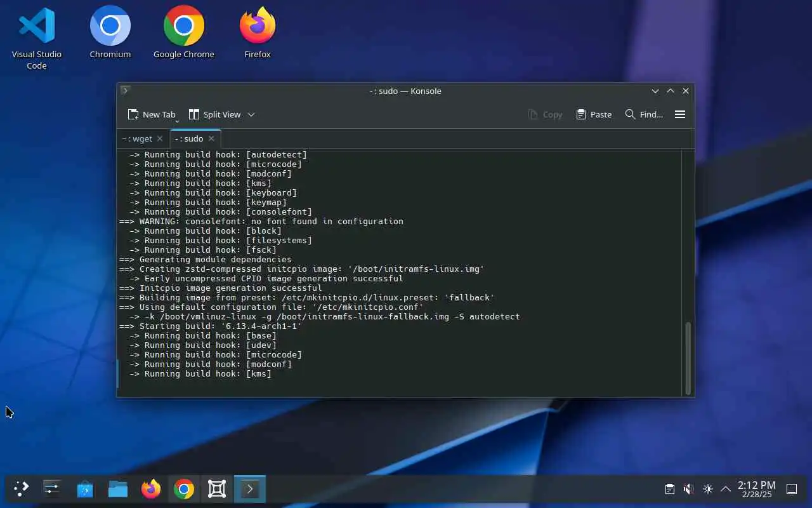The height and width of the screenshot is (508, 812).
Task: Switch to the '~ : wget' tab
Action: pos(137,138)
